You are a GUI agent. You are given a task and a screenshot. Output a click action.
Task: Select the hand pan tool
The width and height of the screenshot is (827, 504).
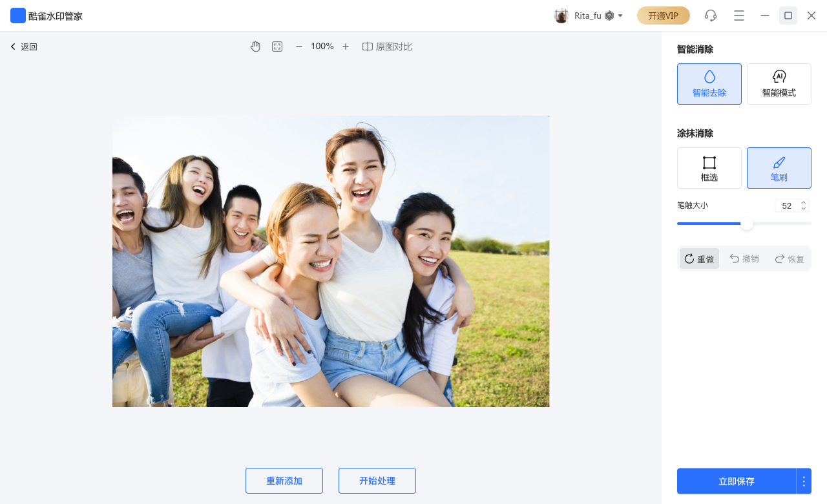point(255,47)
